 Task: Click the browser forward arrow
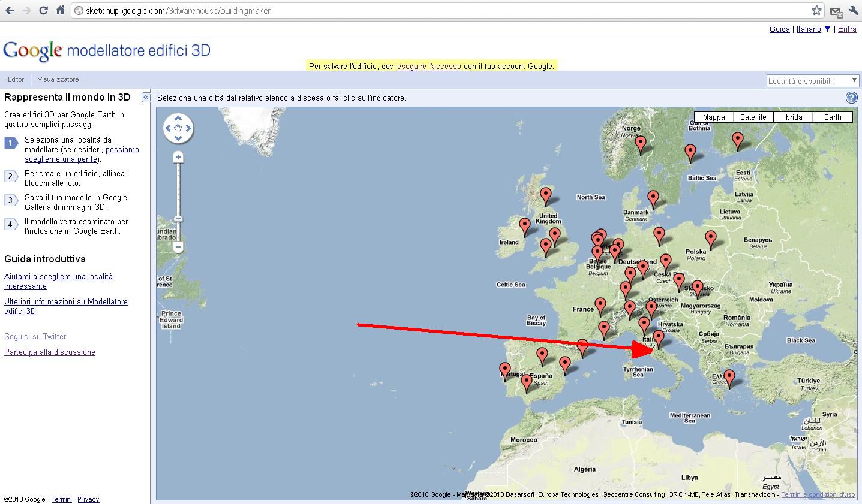click(26, 10)
